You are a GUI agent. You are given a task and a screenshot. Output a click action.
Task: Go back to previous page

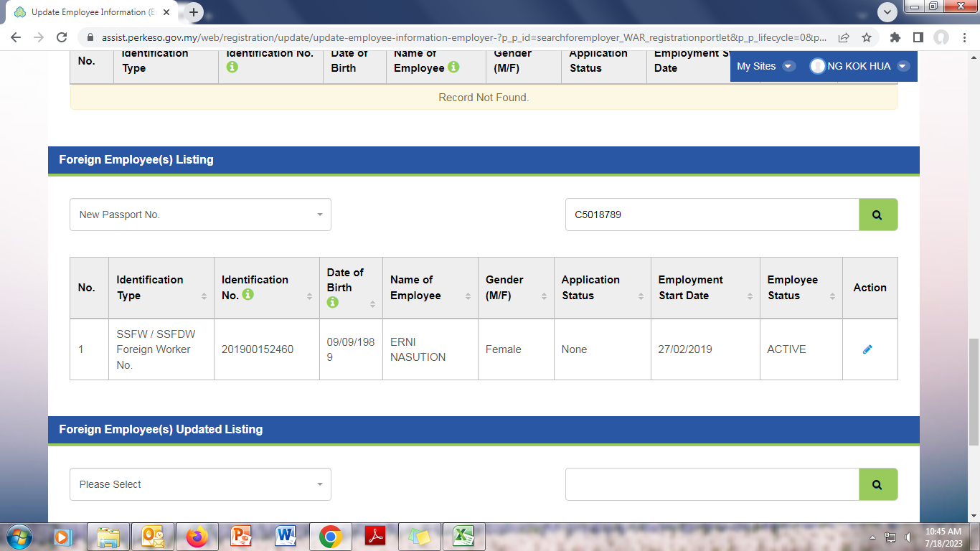pos(16,37)
